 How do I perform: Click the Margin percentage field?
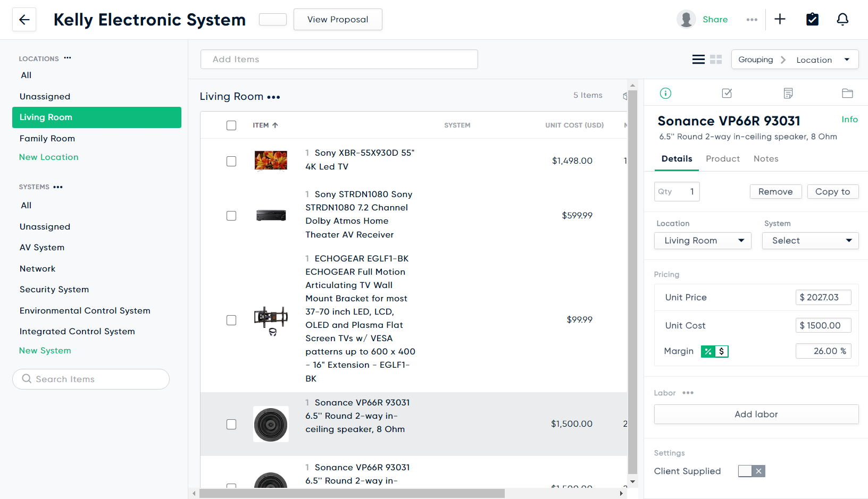823,351
